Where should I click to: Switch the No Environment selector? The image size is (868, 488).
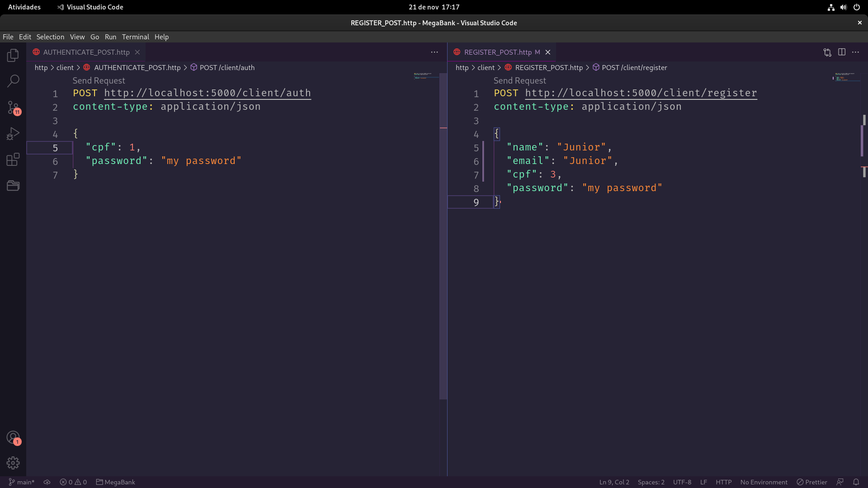pyautogui.click(x=764, y=482)
